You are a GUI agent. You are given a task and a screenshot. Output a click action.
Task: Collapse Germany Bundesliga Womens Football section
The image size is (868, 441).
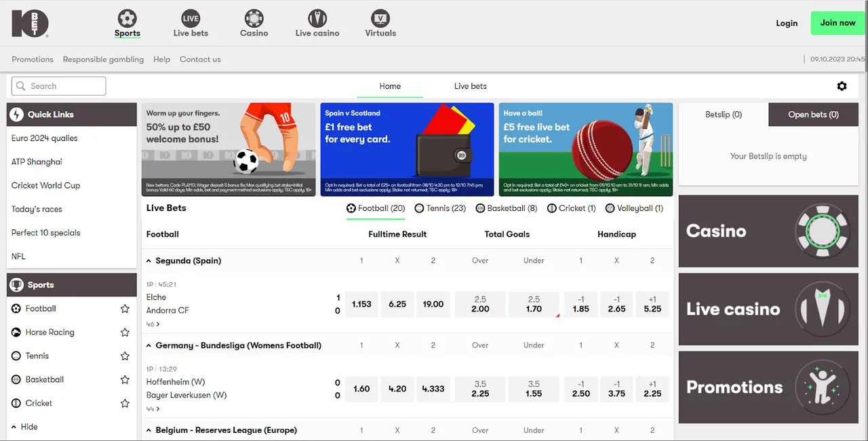(149, 345)
